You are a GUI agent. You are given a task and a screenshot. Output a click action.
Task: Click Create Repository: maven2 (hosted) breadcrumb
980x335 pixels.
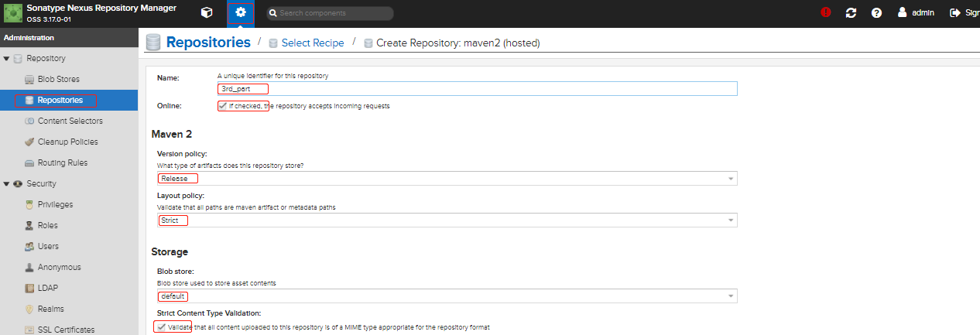(458, 43)
